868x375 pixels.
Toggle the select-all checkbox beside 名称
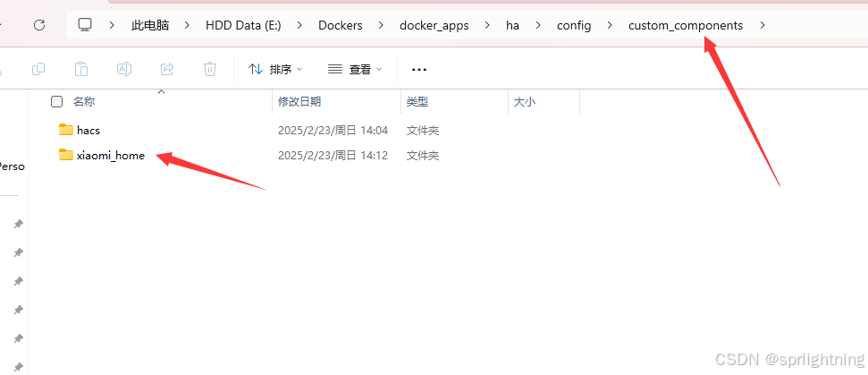click(x=56, y=101)
